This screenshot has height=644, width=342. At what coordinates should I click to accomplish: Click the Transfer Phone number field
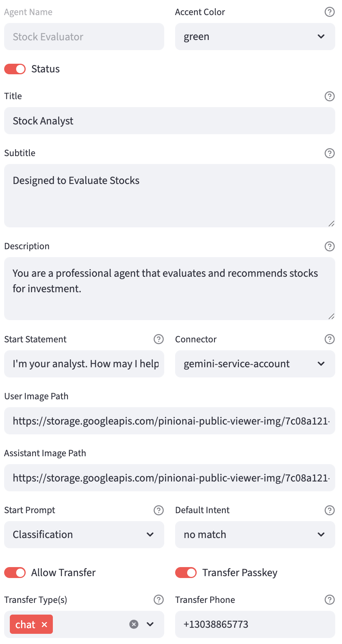255,624
